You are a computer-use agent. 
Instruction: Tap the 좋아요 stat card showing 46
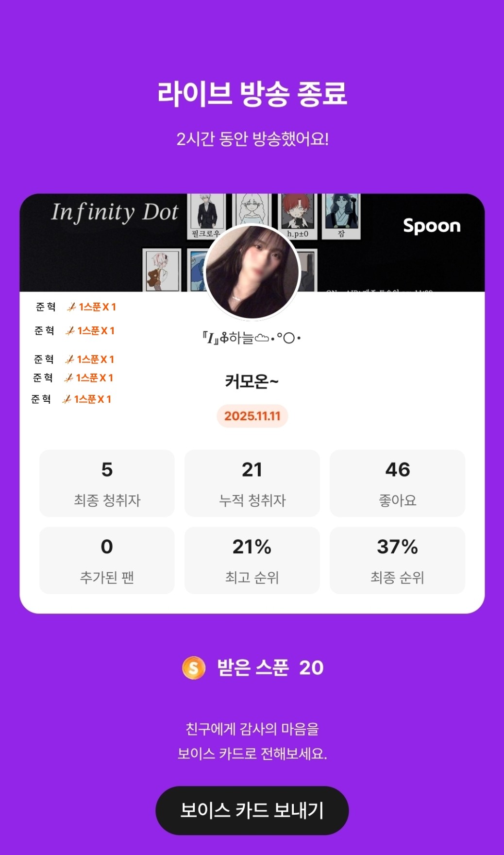(397, 483)
